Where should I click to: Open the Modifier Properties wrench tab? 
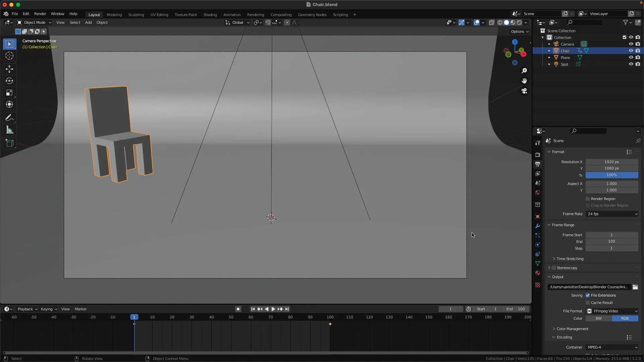click(538, 226)
